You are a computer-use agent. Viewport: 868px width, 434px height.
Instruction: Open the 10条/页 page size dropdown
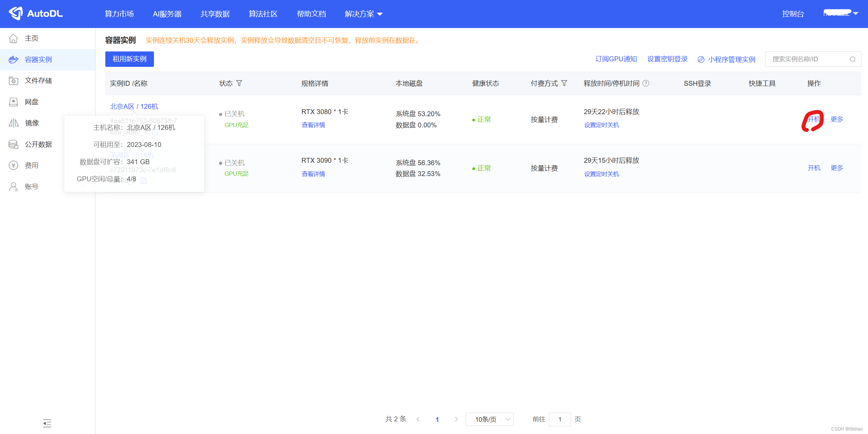click(x=489, y=419)
